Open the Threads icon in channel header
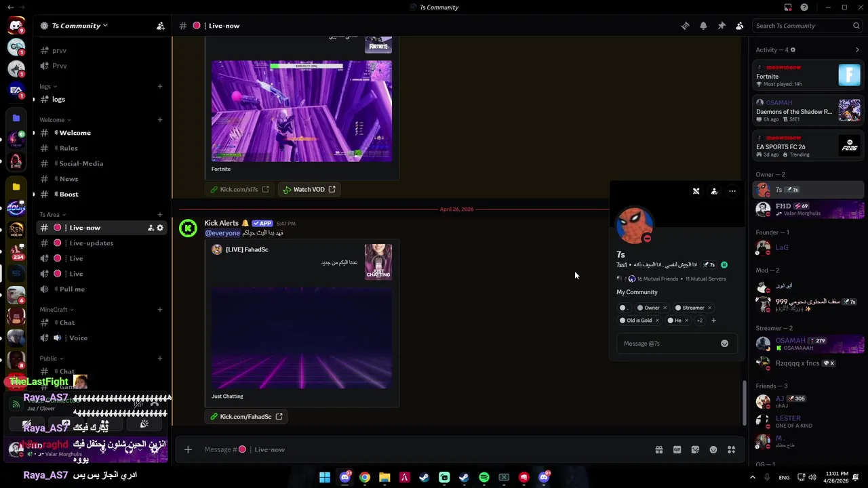This screenshot has width=868, height=488. 685,26
